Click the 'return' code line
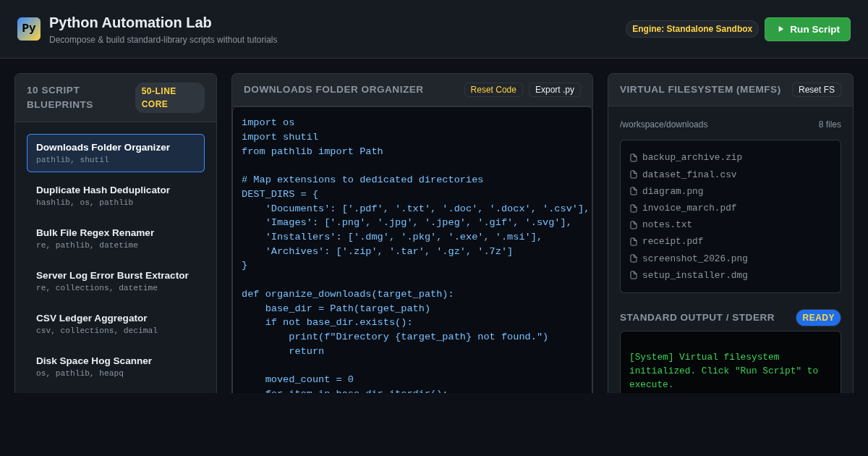 pyautogui.click(x=307, y=351)
